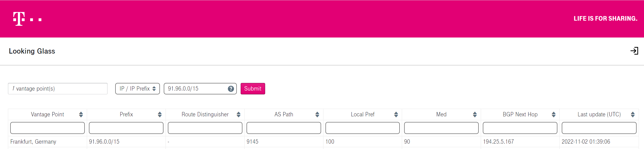Click the login arrow icon
Screen dimensions: 644x149
coord(634,51)
